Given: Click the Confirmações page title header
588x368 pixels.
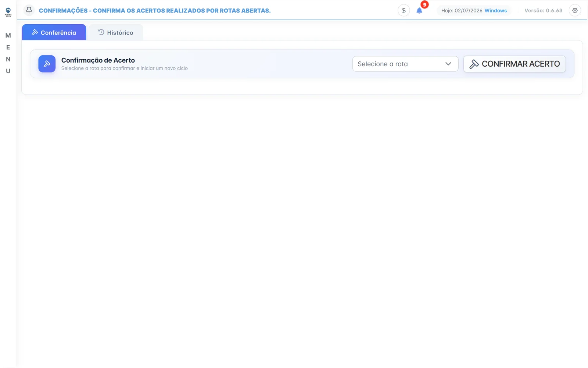Looking at the screenshot, I should (x=155, y=11).
